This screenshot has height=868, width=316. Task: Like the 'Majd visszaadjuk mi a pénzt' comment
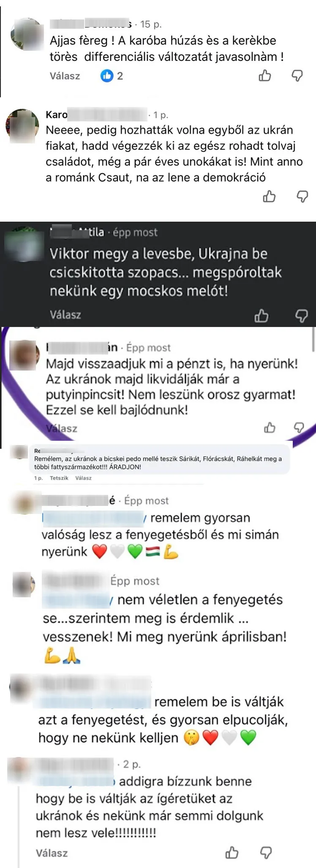[x=270, y=428]
